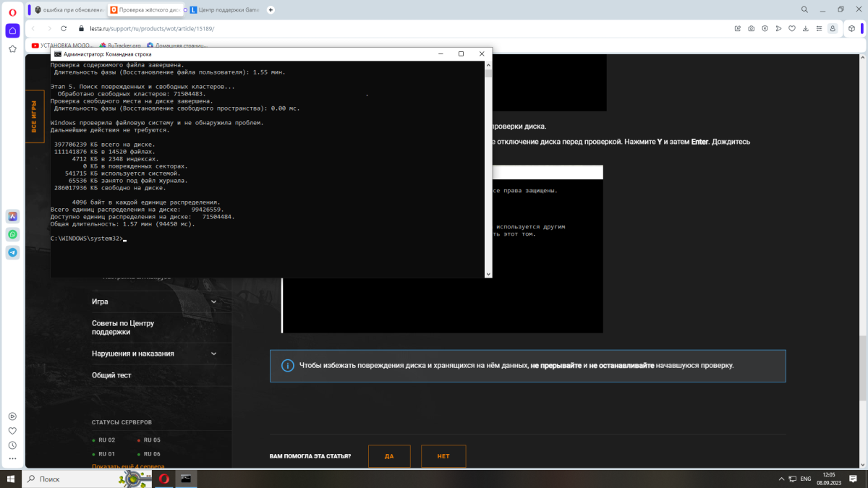868x488 pixels.
Task: Open the Opera main menu logo
Action: 12,12
